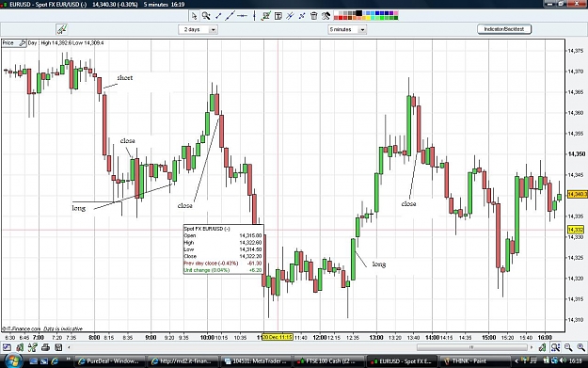Pick the bright red color swatch
The width and height of the screenshot is (588, 368).
[x=341, y=18]
